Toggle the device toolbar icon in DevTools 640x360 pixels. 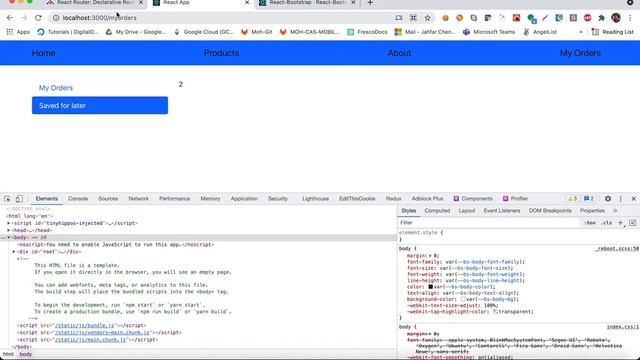click(19, 199)
